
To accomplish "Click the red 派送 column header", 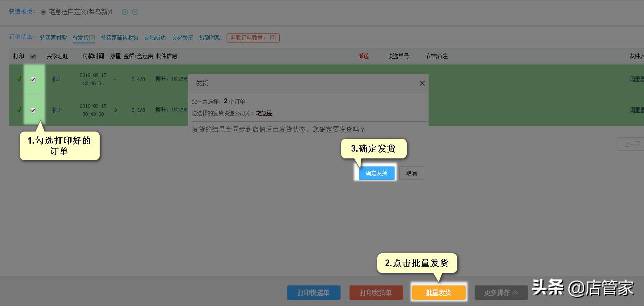I will (363, 56).
